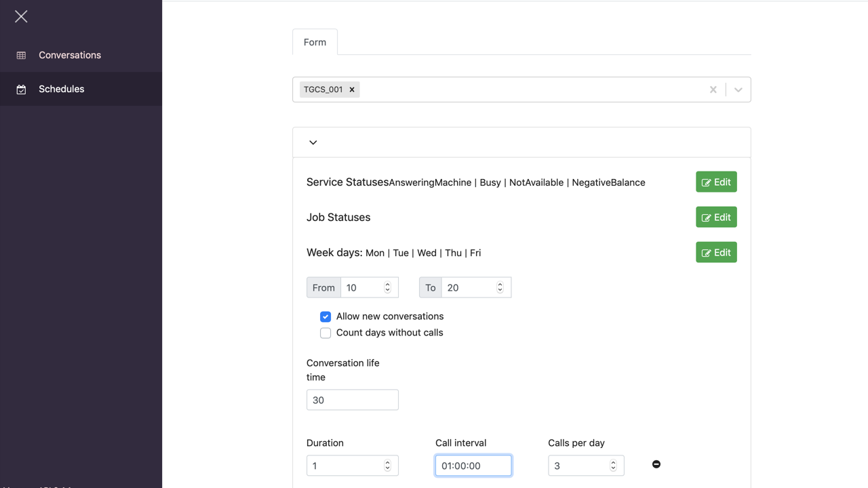Image resolution: width=868 pixels, height=488 pixels.
Task: Open Schedules in sidebar
Action: tap(62, 89)
